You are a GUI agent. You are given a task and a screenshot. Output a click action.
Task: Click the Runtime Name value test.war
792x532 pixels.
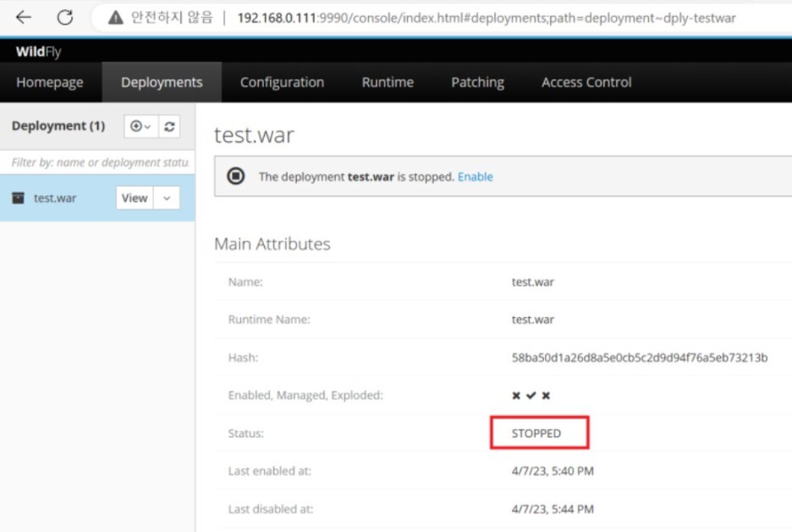pos(533,320)
